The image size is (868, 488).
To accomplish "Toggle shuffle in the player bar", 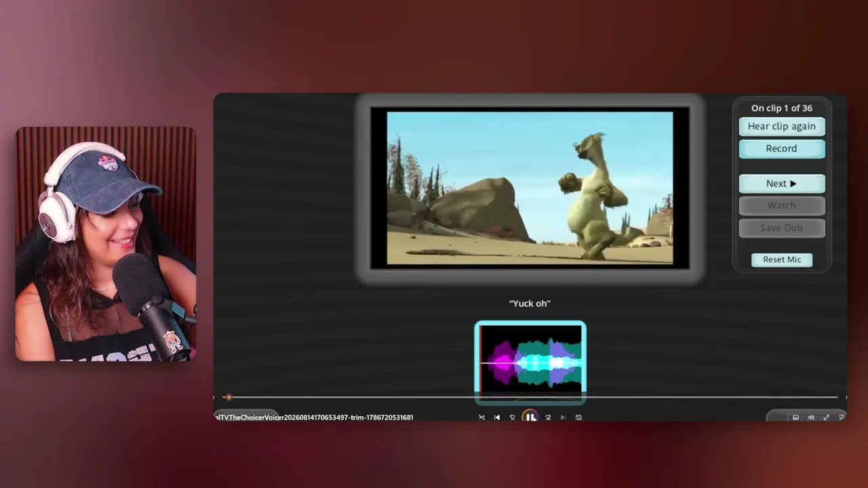I will (x=481, y=418).
